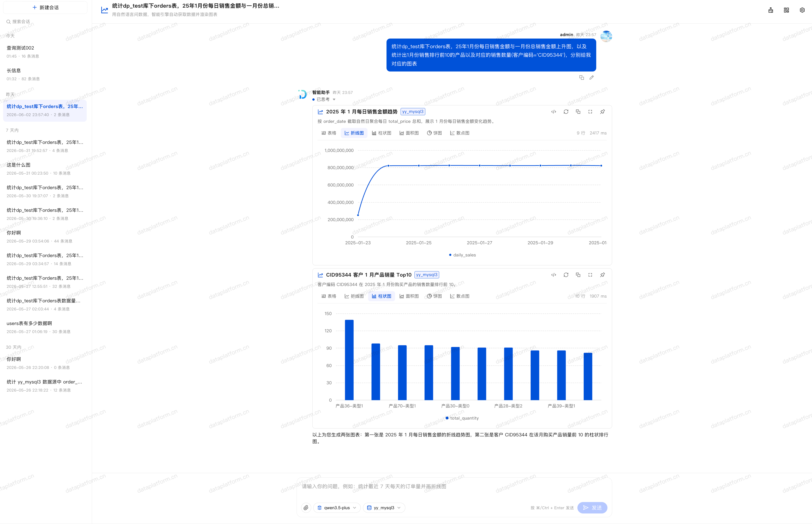
Task: Expand the 已思考 thinking section
Action: 324,99
